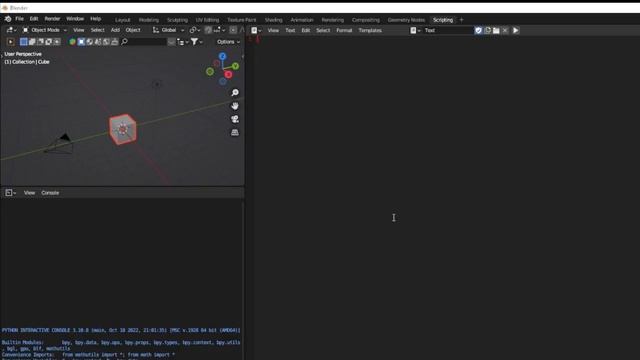This screenshot has height=360, width=640.
Task: Open the Window menu
Action: (75, 19)
